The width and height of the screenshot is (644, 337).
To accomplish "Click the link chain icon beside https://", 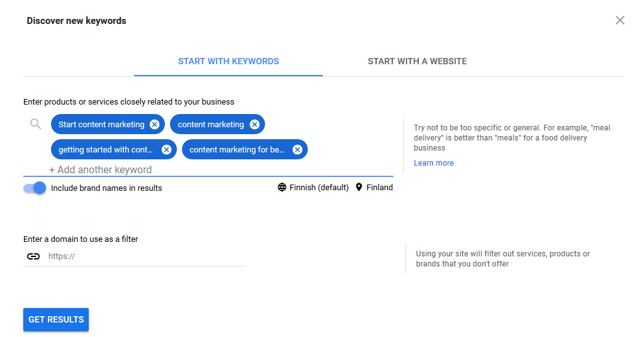I will [33, 256].
